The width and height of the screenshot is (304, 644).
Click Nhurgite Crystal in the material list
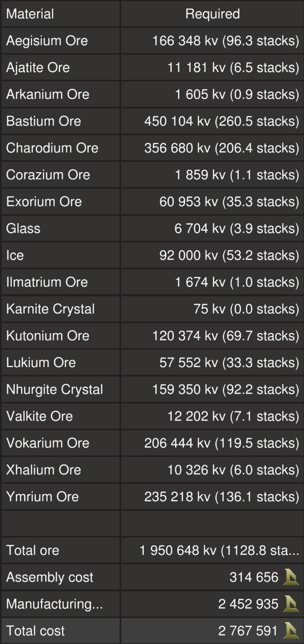pyautogui.click(x=55, y=389)
